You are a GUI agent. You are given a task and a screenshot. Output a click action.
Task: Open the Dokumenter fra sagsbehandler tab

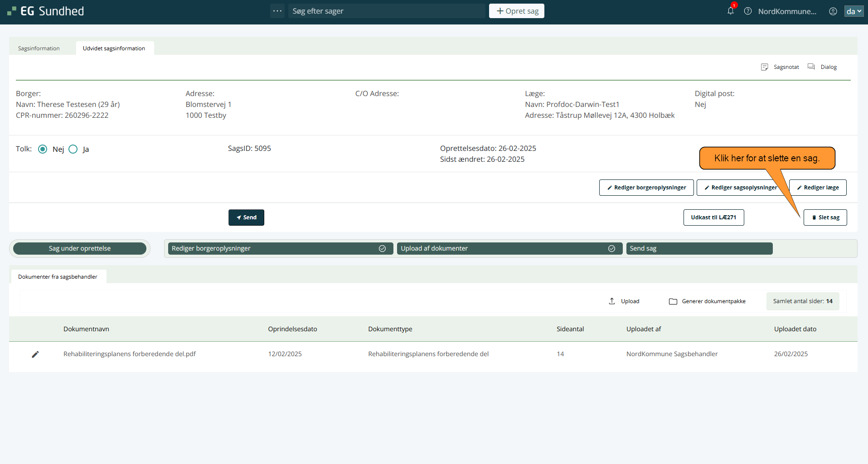click(x=58, y=277)
